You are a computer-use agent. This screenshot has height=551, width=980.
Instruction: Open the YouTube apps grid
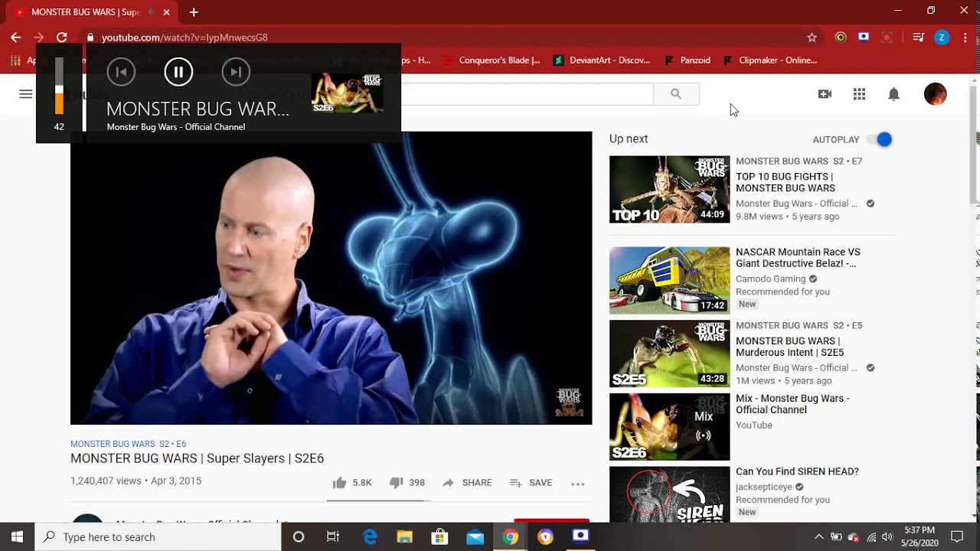click(x=859, y=94)
